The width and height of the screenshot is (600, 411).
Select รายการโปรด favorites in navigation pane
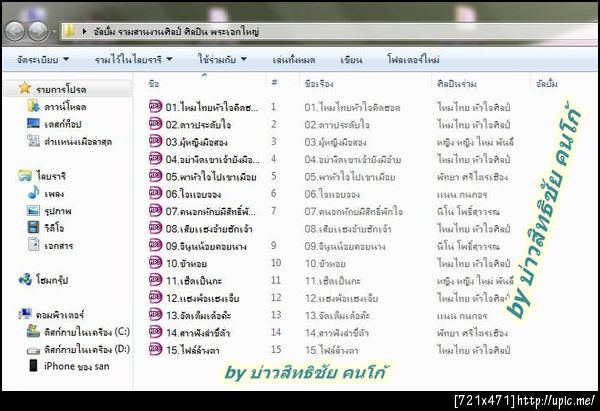coord(61,89)
